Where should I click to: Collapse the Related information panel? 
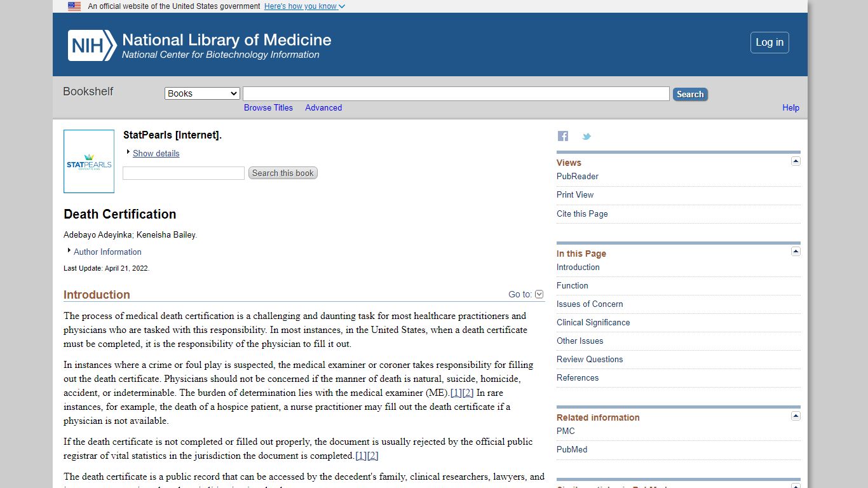(x=796, y=416)
